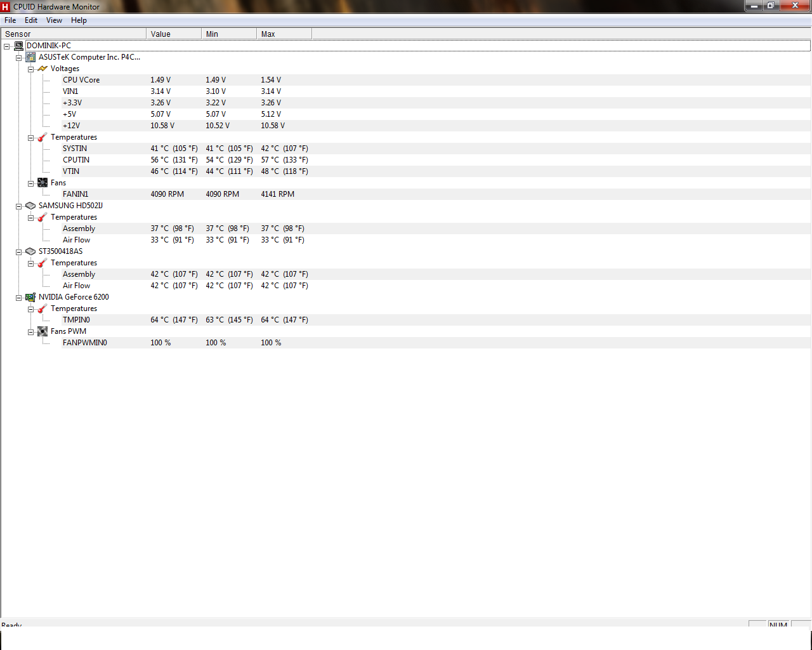Collapse the DOMINIK-PC root node
812x650 pixels.
pyautogui.click(x=7, y=46)
